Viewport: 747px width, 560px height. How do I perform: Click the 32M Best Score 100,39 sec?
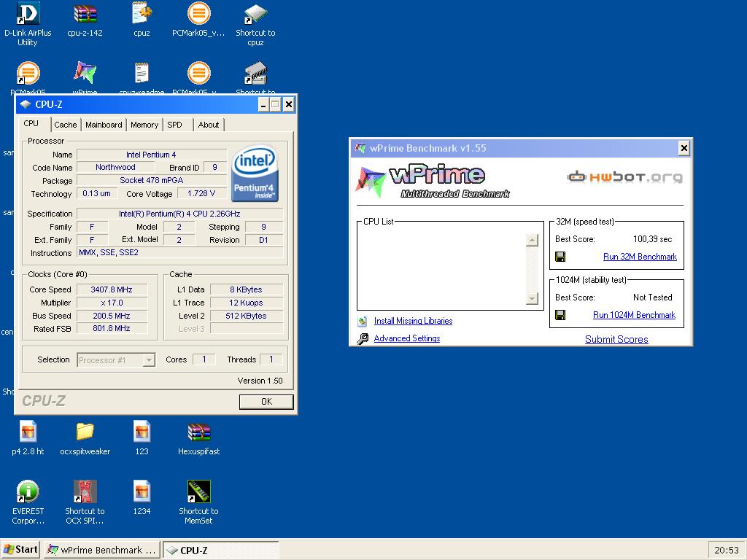pos(652,239)
